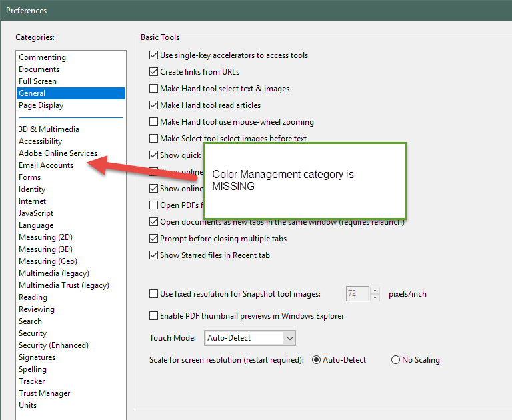
Task: Enable Make Hand tool select text & images
Action: click(153, 89)
